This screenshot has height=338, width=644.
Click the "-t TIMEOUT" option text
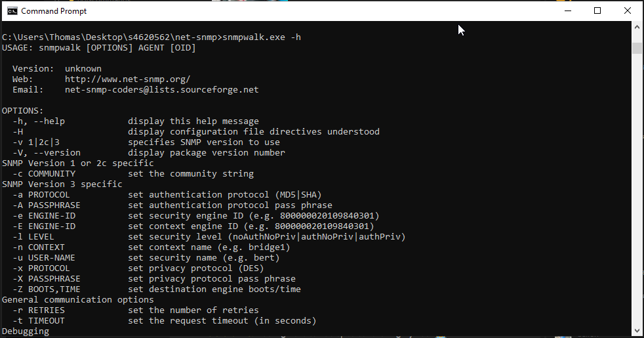point(39,321)
